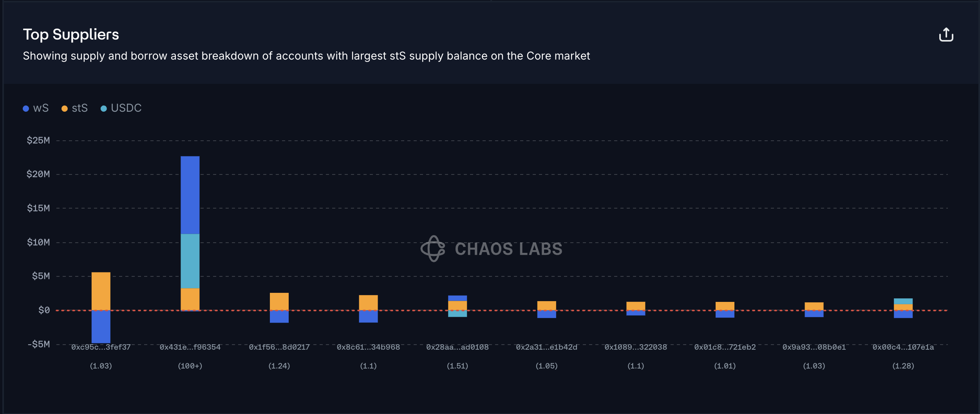Click the 0xc95c...3fef37 address label
Viewport: 980px width, 414px height.
coord(101,347)
